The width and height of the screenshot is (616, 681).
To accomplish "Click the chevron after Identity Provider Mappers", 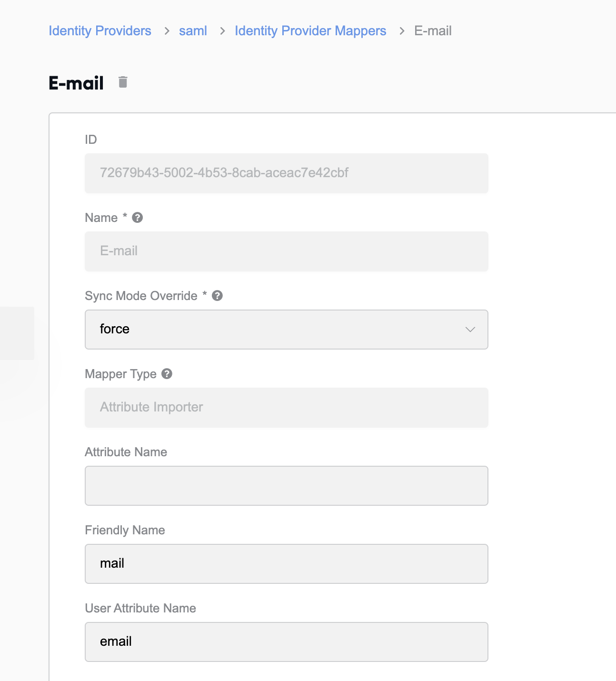I will click(402, 31).
